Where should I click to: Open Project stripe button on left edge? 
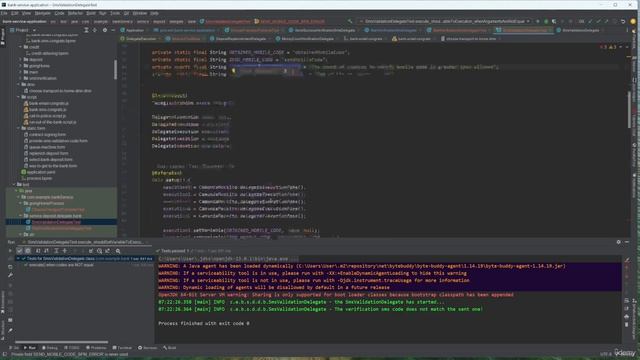(3, 37)
